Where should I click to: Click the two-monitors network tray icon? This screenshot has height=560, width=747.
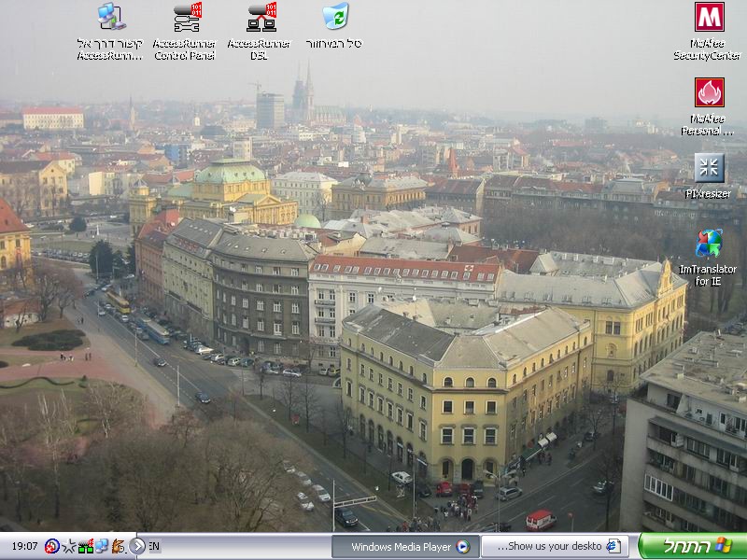coord(101,547)
